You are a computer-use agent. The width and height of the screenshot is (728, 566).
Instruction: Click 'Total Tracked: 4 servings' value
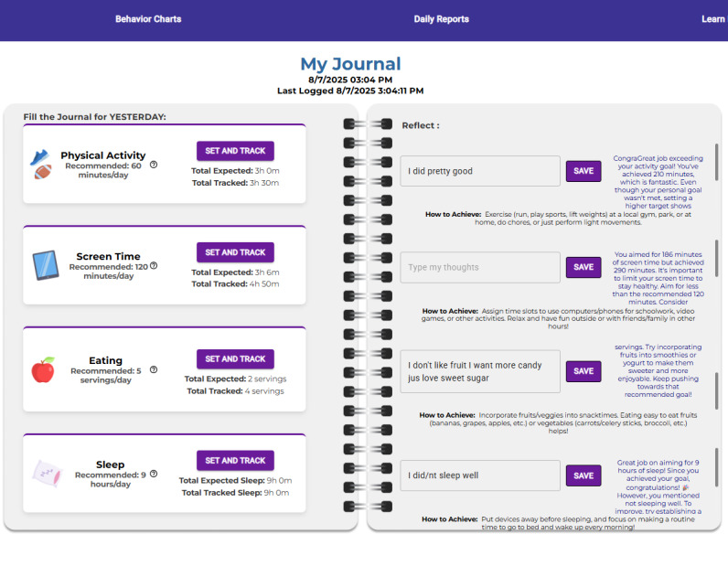tap(235, 391)
